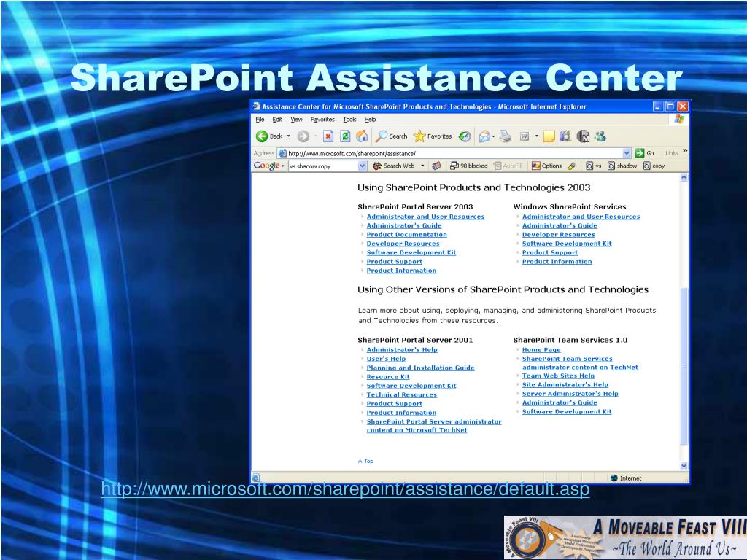Click the 98 blocked popup blocker icon
This screenshot has height=560, width=747.
click(x=469, y=166)
